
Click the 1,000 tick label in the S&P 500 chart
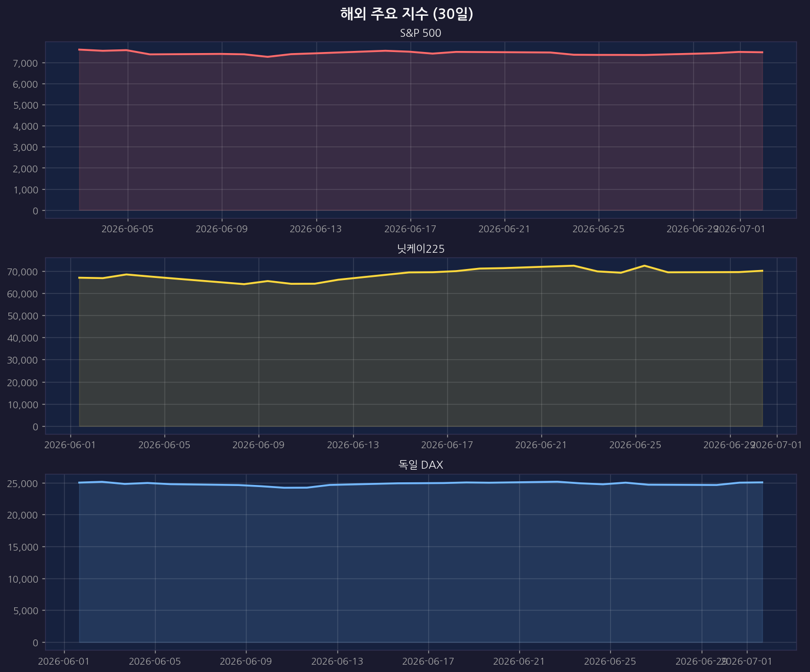point(25,190)
